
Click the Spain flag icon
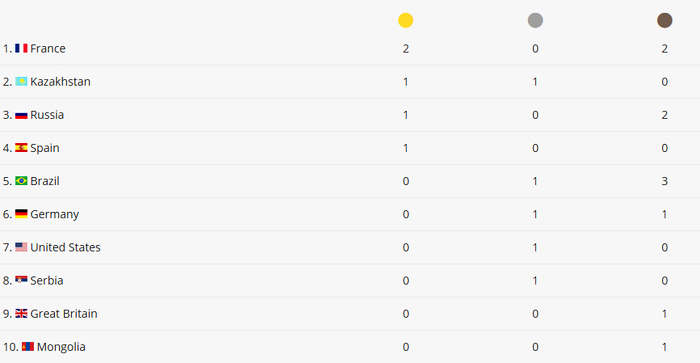(x=21, y=148)
